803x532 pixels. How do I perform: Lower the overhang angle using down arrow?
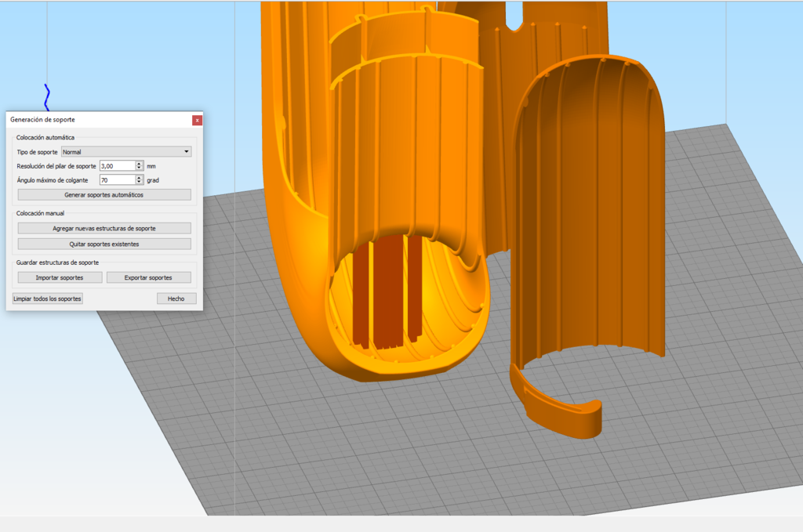pyautogui.click(x=140, y=183)
